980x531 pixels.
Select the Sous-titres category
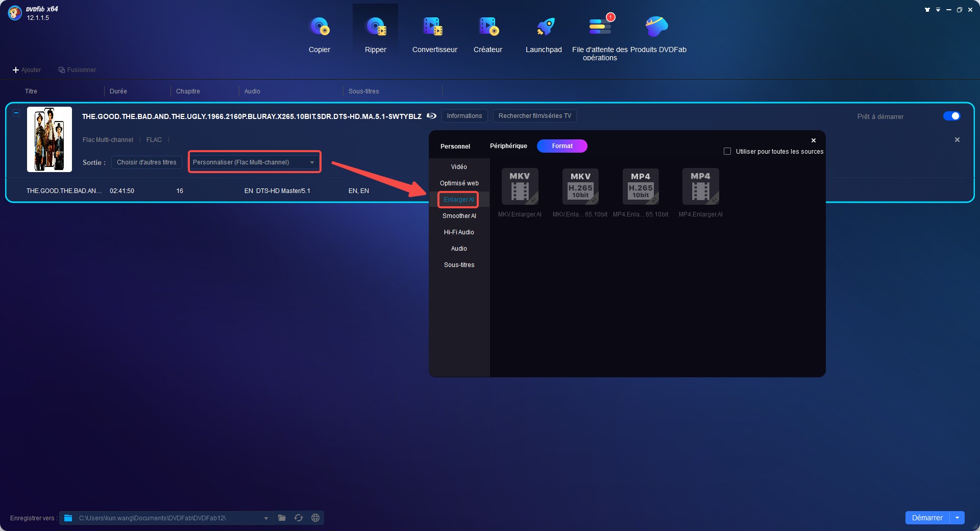pyautogui.click(x=459, y=265)
